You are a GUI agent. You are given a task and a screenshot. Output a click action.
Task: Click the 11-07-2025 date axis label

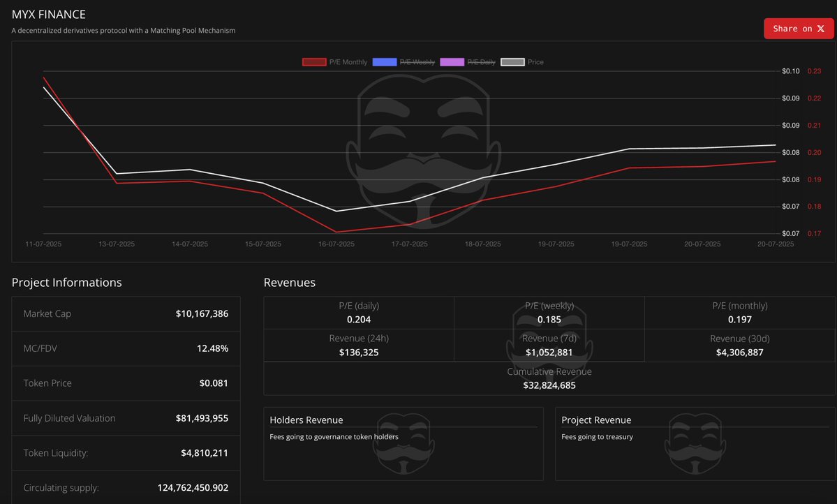(x=43, y=244)
